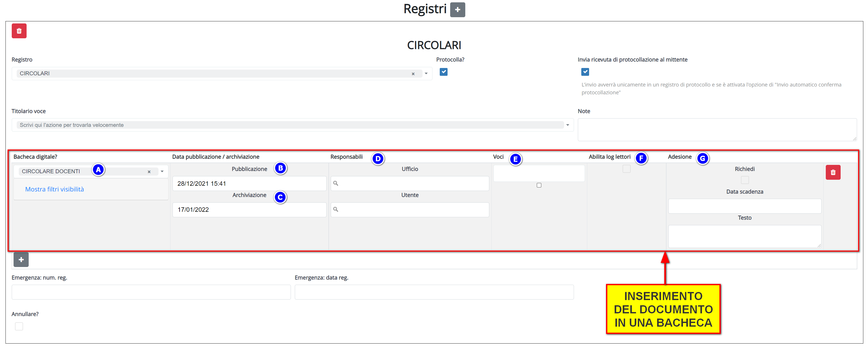Toggle the Richiedi adesione checkbox
Image resolution: width=868 pixels, height=348 pixels.
[x=745, y=180]
